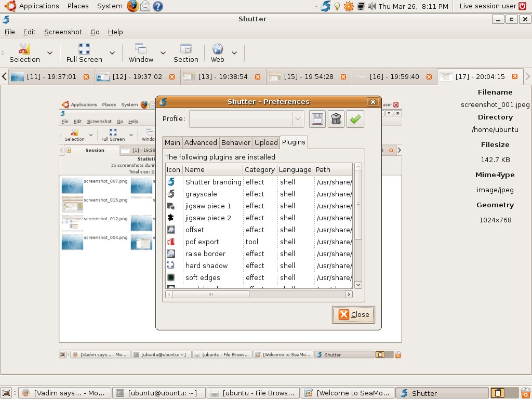Click the Window capture icon
This screenshot has height=399, width=532.
click(x=140, y=49)
